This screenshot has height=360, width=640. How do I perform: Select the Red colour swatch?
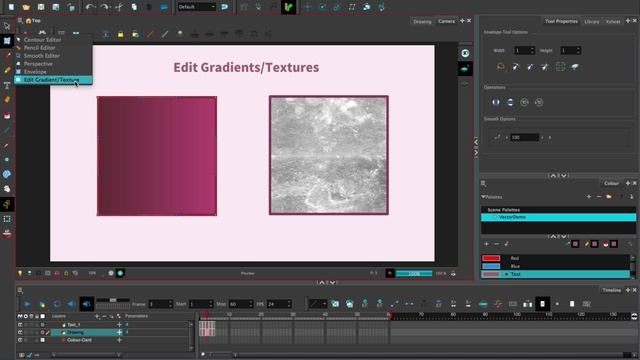point(491,258)
